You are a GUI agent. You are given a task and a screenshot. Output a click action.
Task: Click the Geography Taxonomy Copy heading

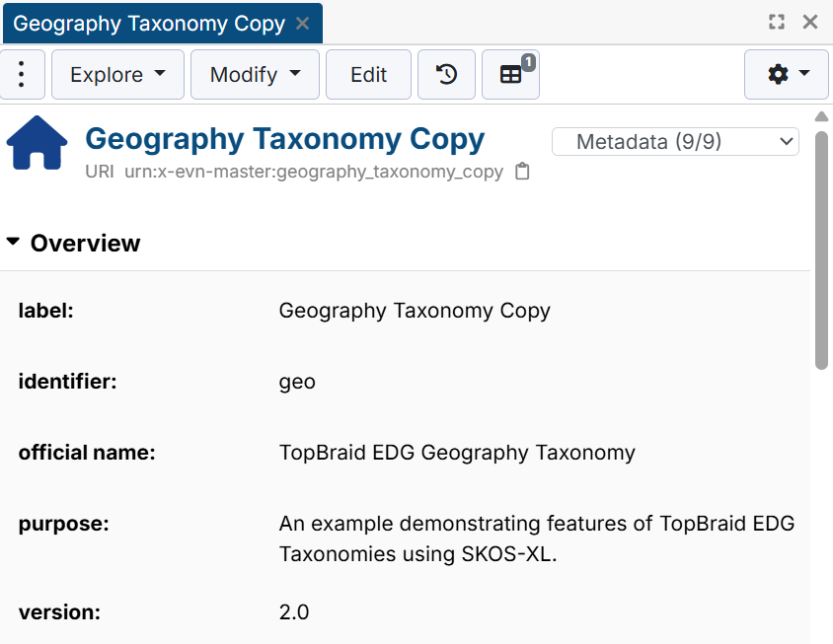point(285,139)
